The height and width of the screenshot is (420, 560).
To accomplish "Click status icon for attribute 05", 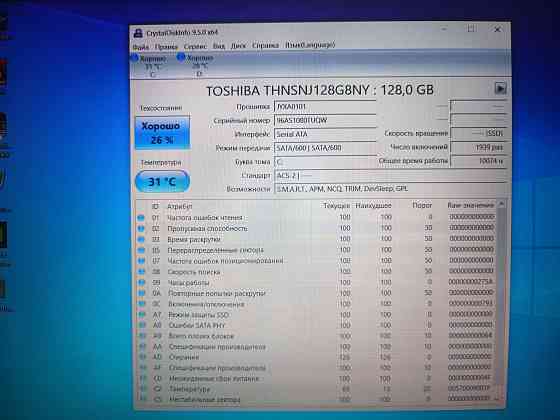I will pyautogui.click(x=141, y=250).
